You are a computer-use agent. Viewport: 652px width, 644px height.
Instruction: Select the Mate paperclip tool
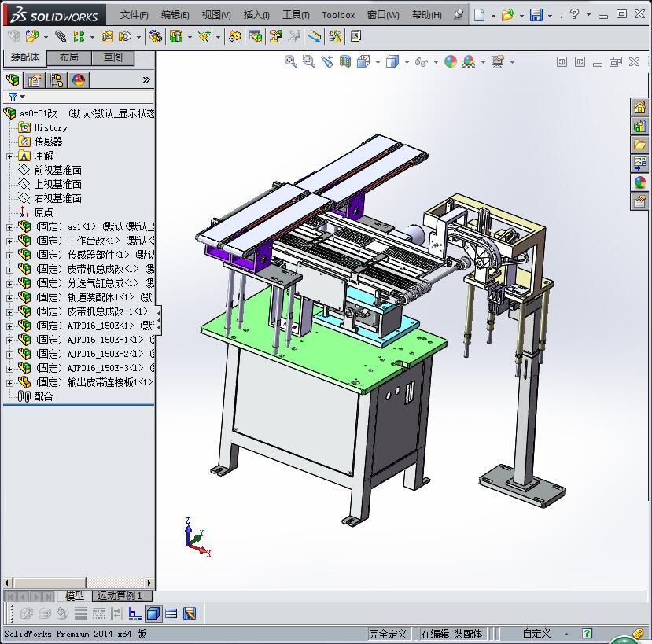(x=61, y=37)
